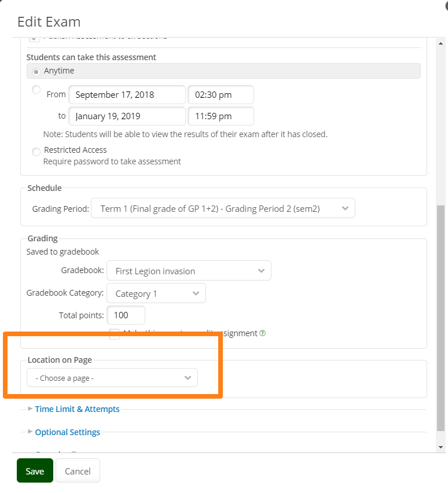Click the scrollbar down arrow
This screenshot has width=448, height=493.
(x=441, y=447)
